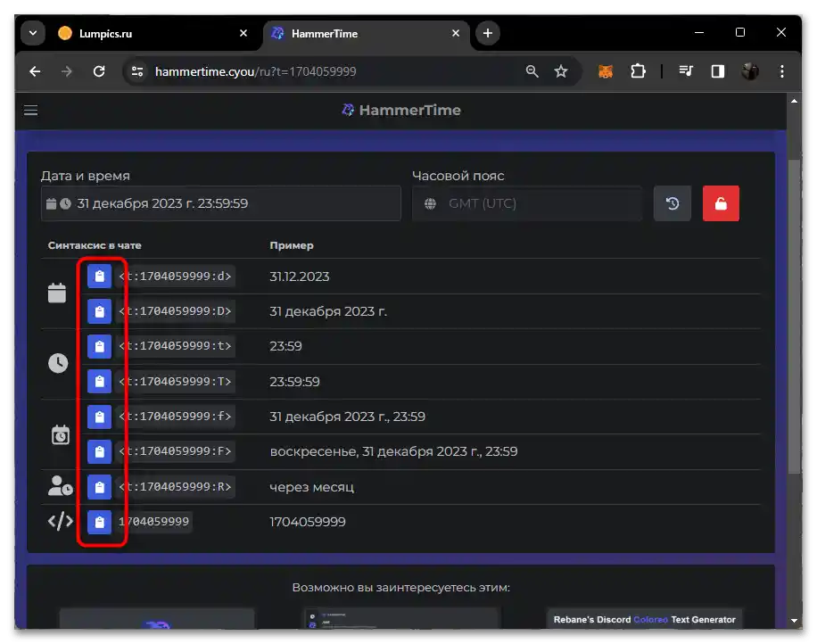Click the HammerTime logo title link
This screenshot has height=644, width=817.
point(400,111)
